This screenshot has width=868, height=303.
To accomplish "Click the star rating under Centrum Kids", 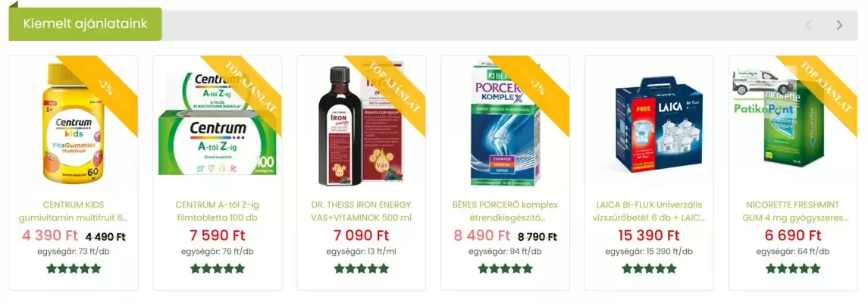I will [x=74, y=269].
